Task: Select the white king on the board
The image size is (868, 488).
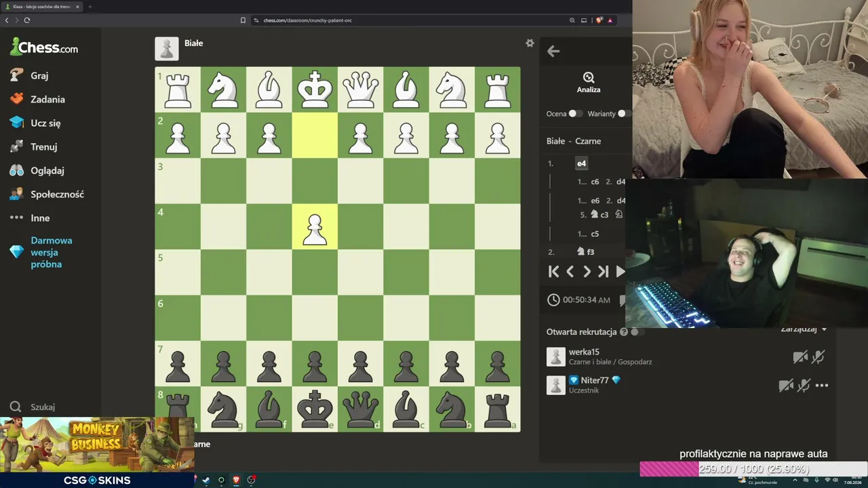Action: (315, 89)
